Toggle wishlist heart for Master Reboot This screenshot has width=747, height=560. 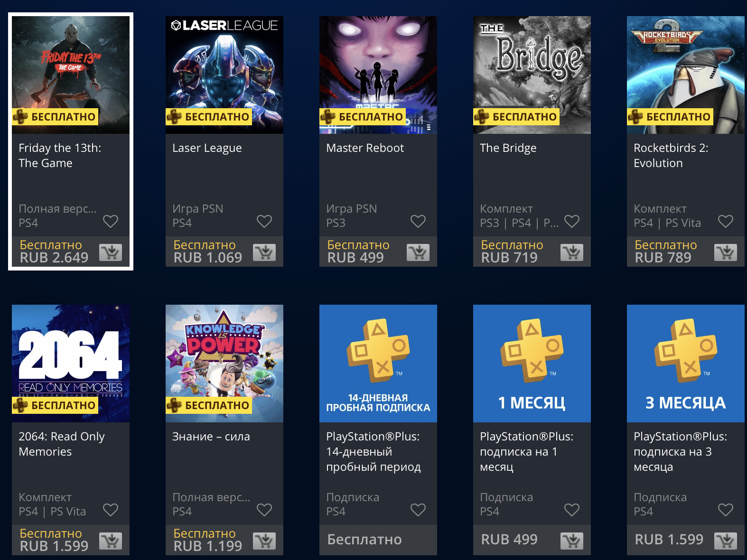[418, 221]
